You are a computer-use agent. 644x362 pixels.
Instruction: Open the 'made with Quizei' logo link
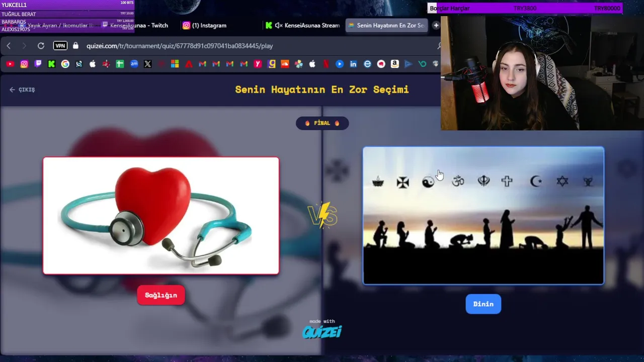coord(322,329)
